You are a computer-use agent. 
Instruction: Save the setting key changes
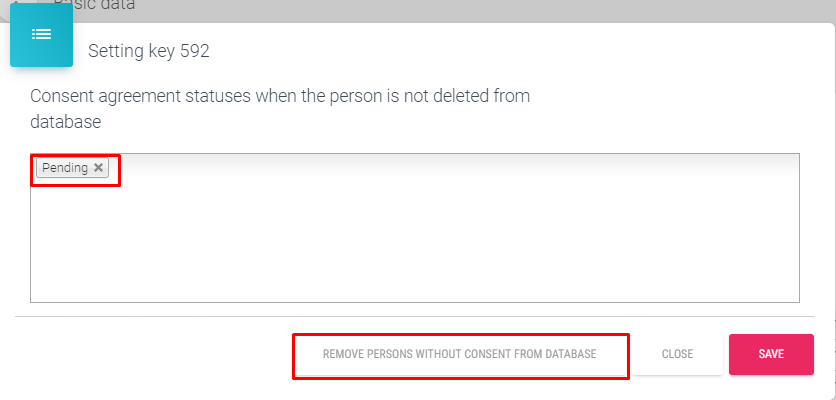point(771,354)
